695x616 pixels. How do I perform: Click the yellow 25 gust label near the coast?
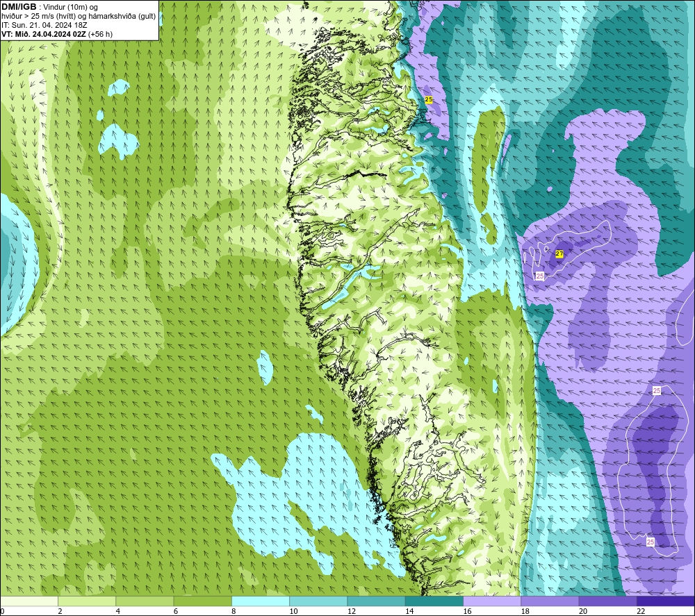click(429, 99)
